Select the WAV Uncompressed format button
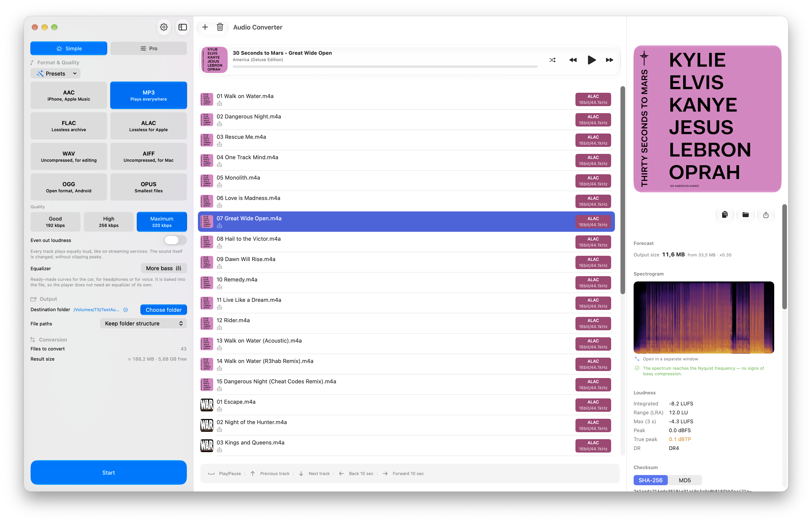The image size is (812, 523). tap(69, 157)
